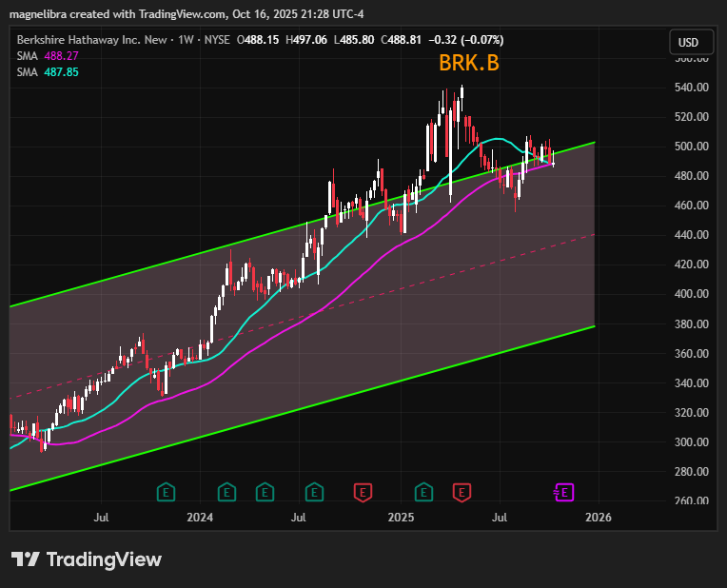
Task: Click the open value O488.15
Action: tap(258, 40)
